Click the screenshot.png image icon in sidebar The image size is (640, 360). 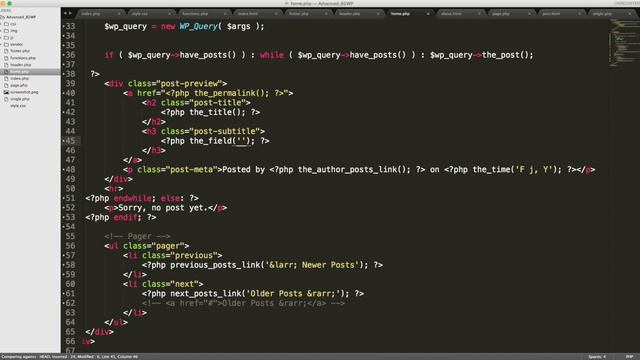(x=6, y=92)
